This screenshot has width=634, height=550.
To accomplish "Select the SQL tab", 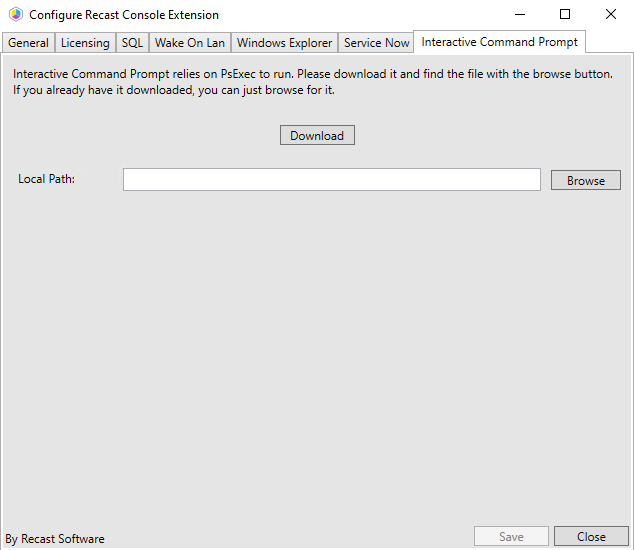I will click(x=132, y=43).
